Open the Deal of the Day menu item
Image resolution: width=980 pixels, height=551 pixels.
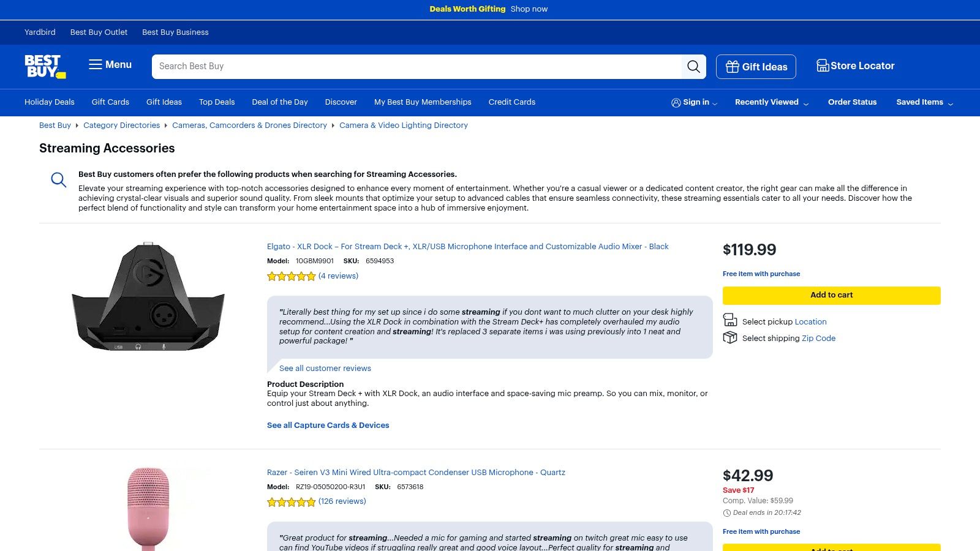click(280, 102)
